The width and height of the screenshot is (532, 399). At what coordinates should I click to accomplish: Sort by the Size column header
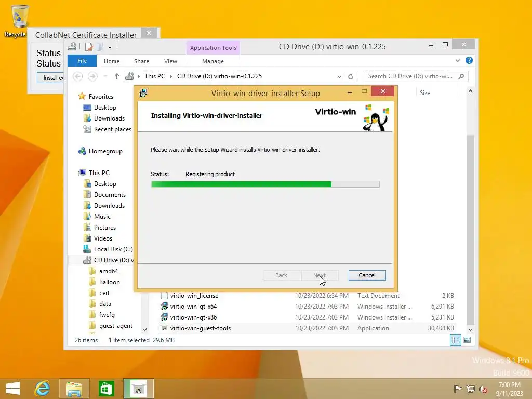pos(425,93)
